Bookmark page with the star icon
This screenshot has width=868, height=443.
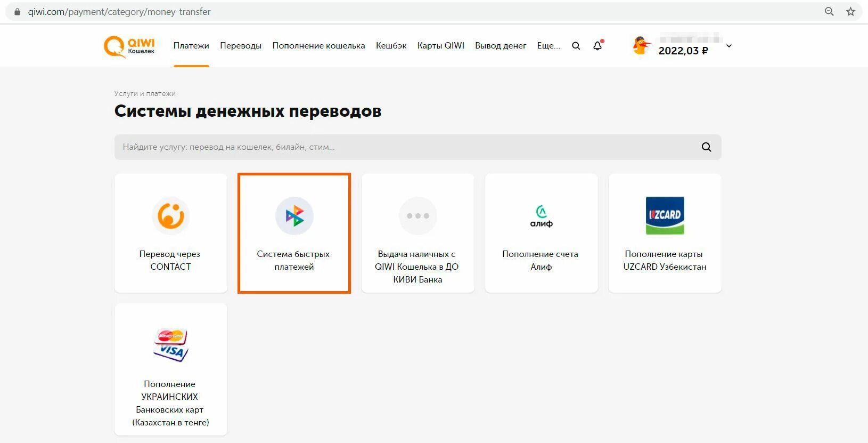[850, 12]
